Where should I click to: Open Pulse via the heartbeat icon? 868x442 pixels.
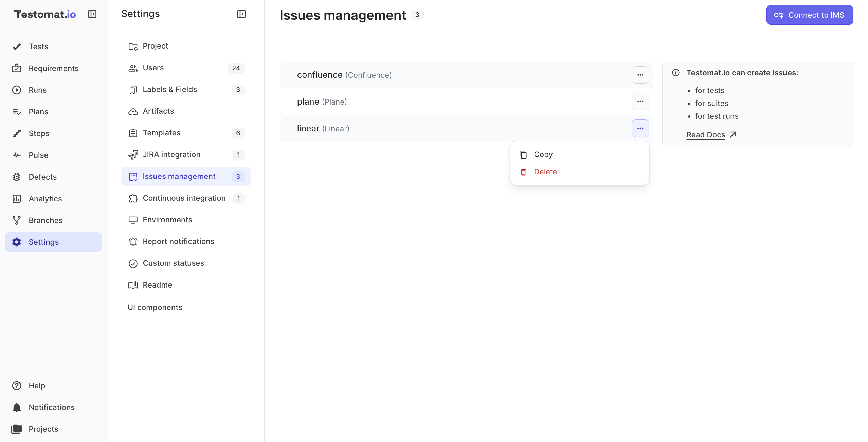tap(17, 155)
